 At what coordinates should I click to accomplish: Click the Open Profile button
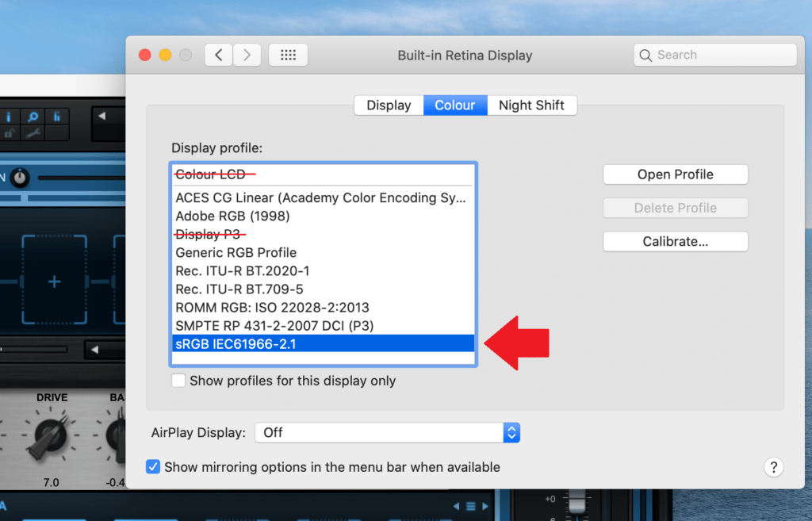point(676,174)
